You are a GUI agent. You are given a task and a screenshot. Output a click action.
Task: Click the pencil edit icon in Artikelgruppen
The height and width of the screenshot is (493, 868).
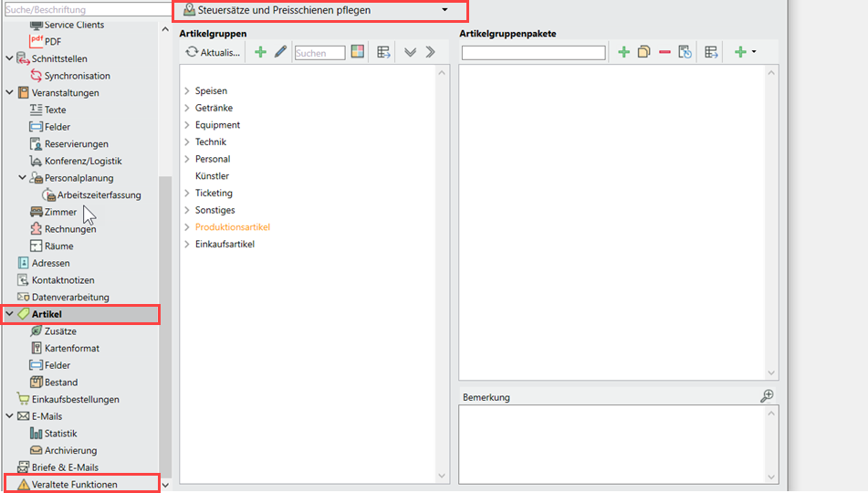(280, 53)
